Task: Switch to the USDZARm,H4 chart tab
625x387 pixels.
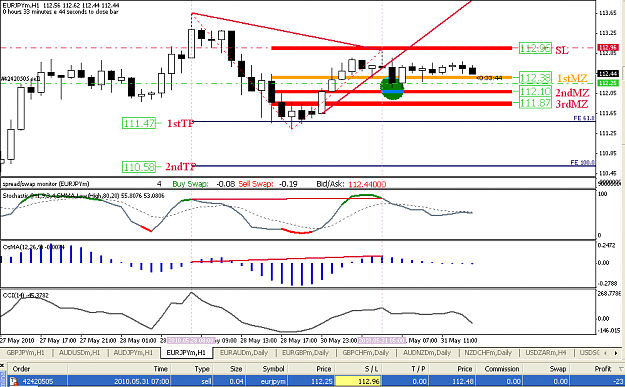Action: (x=546, y=353)
